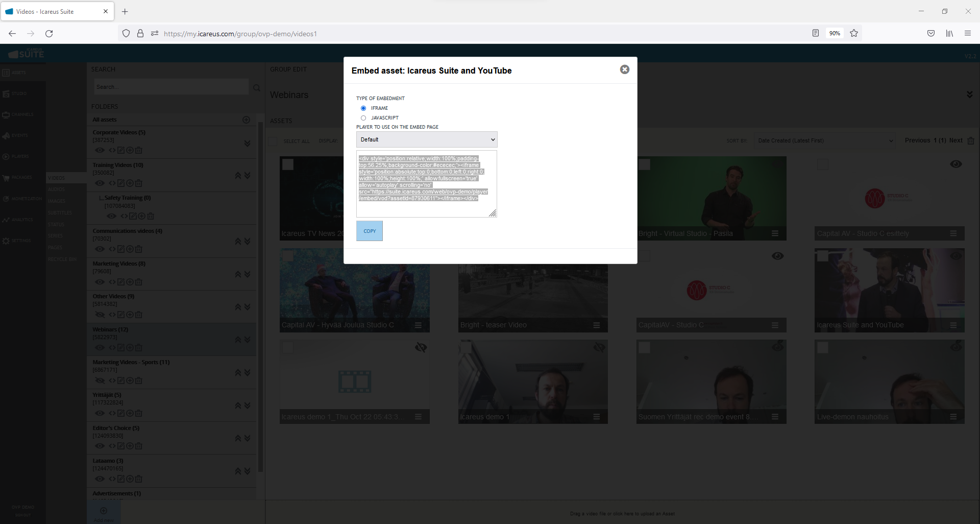This screenshot has height=524, width=980.
Task: Click the COPY embed code button
Action: click(x=370, y=231)
